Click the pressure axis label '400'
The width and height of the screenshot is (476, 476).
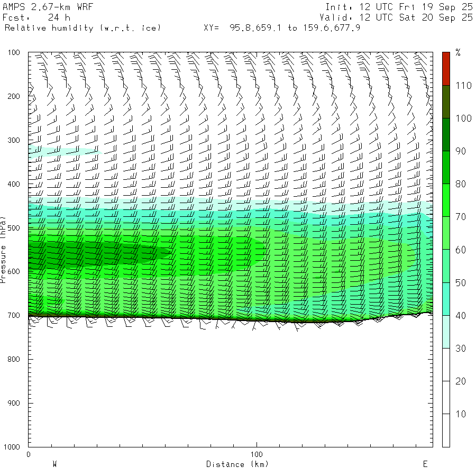[x=14, y=184]
